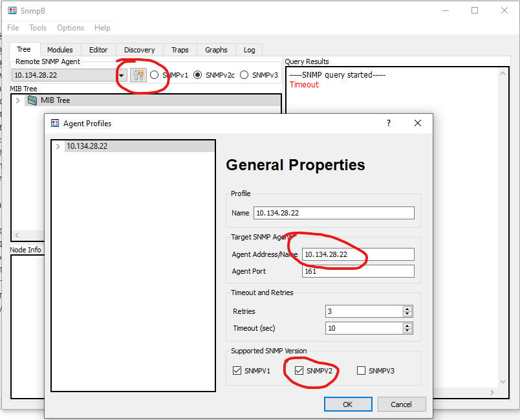Enable the SNMPV3 checkbox
Image resolution: width=520 pixels, height=420 pixels.
coord(361,371)
